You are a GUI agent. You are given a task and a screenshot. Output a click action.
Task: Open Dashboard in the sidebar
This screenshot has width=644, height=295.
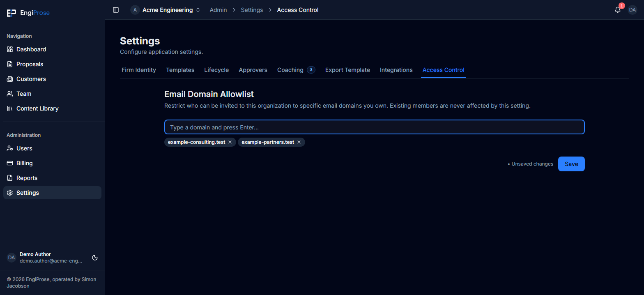(x=52, y=49)
